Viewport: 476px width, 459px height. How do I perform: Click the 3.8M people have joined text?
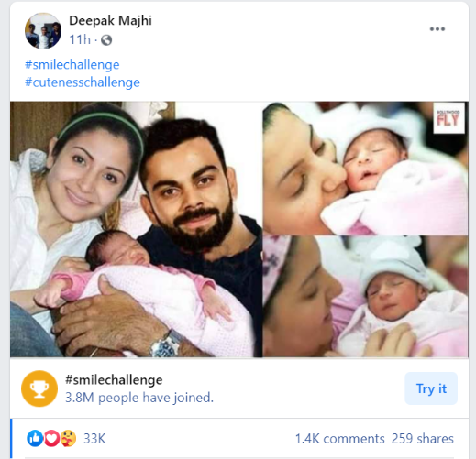[139, 398]
